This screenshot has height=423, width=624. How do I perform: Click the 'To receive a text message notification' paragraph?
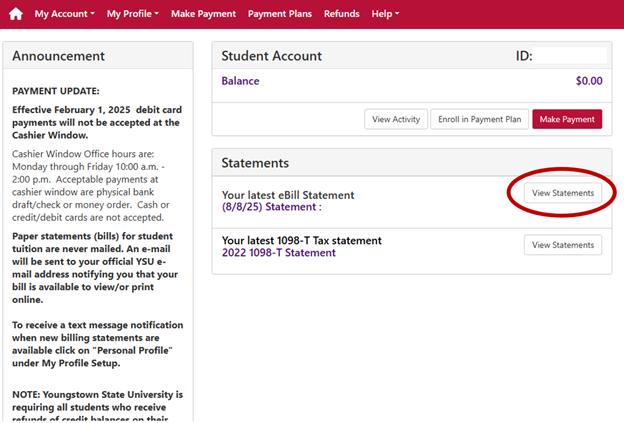[x=98, y=344]
